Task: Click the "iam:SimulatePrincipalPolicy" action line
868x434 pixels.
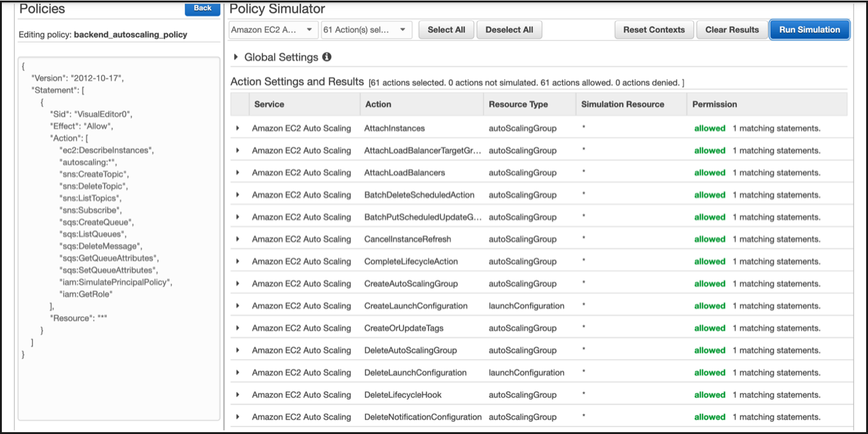Action: (116, 282)
